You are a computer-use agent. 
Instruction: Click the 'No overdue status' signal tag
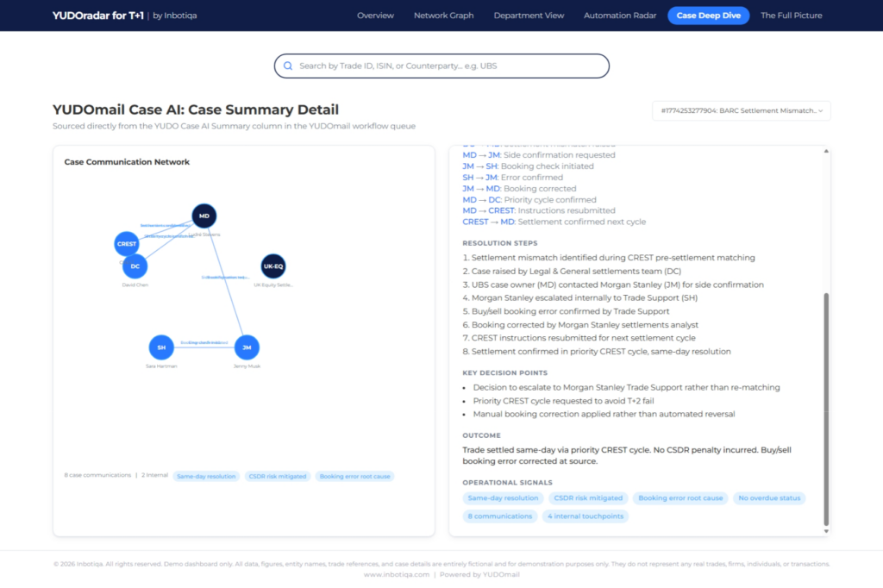[x=769, y=498]
